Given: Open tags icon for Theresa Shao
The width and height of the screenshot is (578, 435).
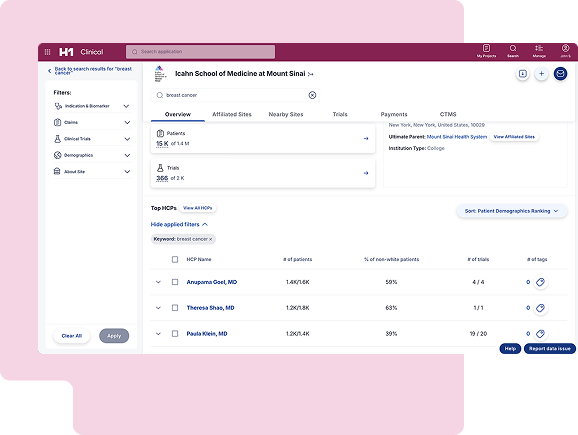Looking at the screenshot, I should click(540, 308).
